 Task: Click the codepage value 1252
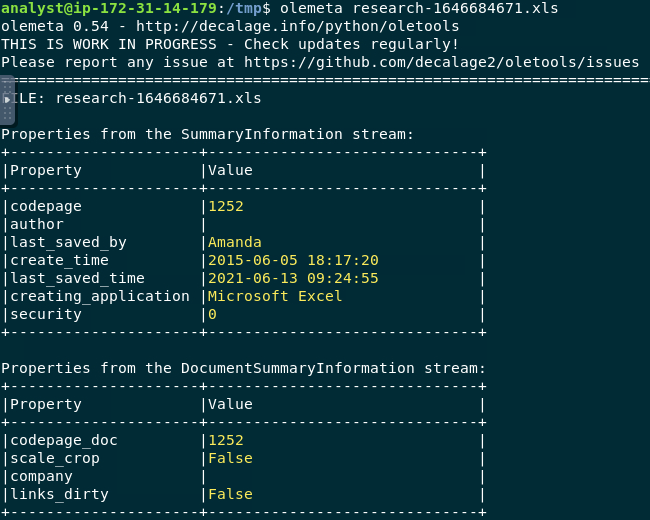coord(225,206)
